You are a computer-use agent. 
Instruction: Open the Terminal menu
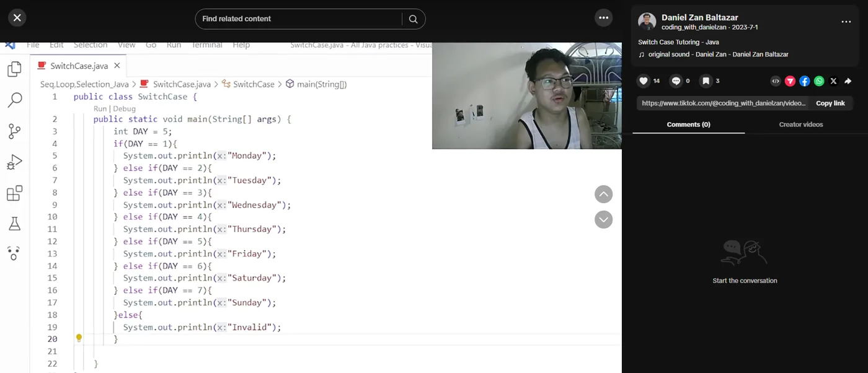pyautogui.click(x=206, y=45)
